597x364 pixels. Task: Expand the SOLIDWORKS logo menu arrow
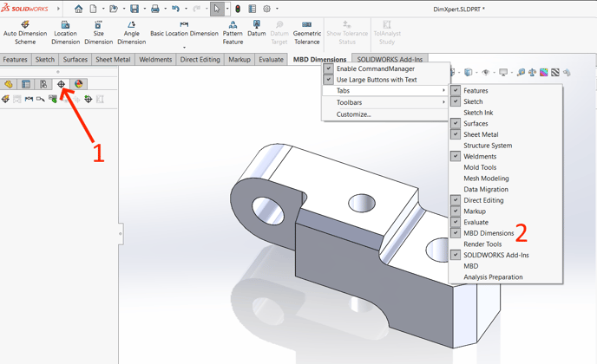pos(58,9)
